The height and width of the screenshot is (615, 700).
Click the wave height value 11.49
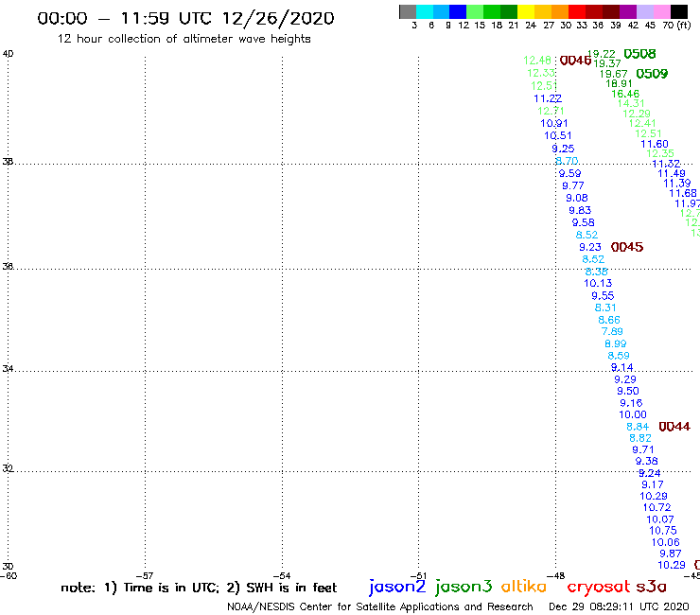672,173
